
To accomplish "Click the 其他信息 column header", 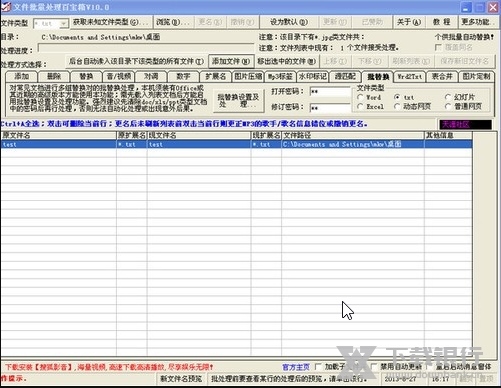I will [x=448, y=135].
